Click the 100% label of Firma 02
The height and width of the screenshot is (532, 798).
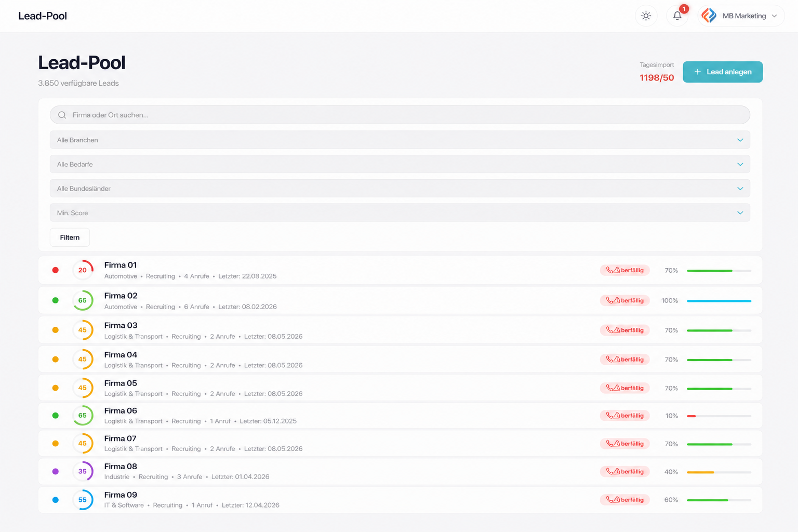(x=670, y=301)
